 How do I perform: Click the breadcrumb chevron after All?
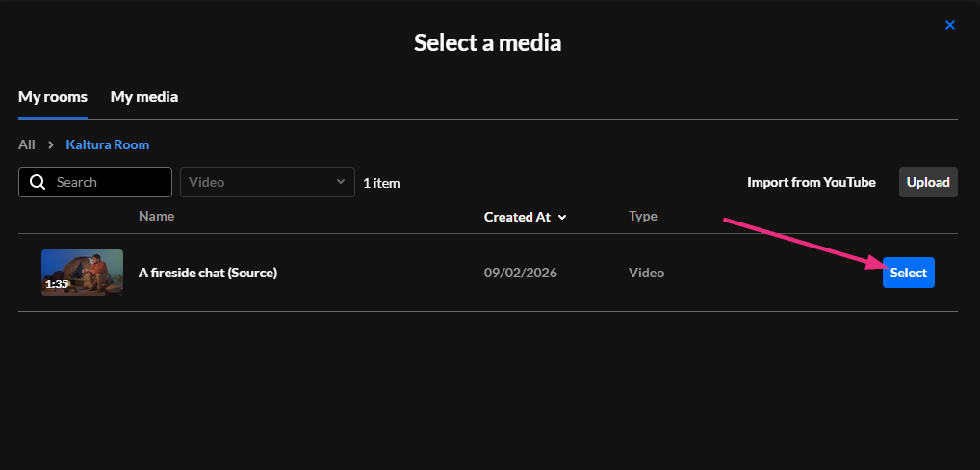[x=50, y=144]
